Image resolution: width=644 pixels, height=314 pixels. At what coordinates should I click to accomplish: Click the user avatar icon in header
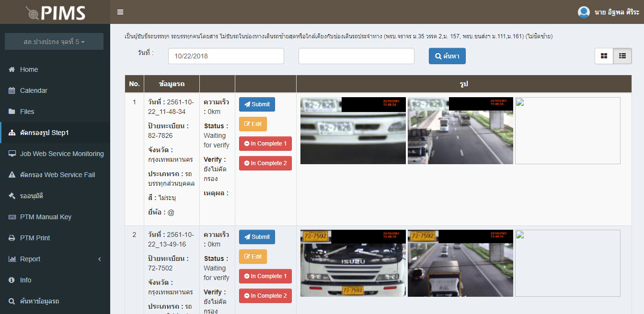[584, 12]
